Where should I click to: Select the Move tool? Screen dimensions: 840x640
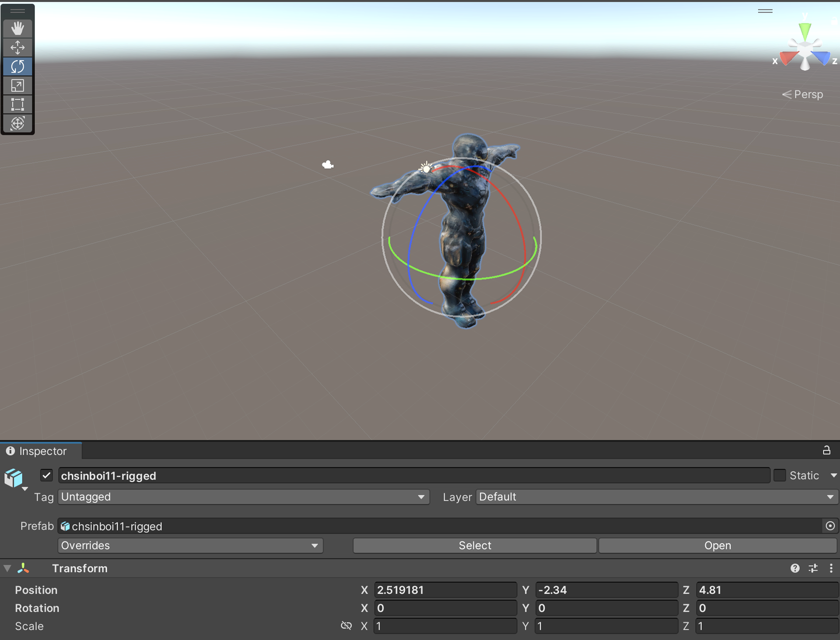[17, 47]
